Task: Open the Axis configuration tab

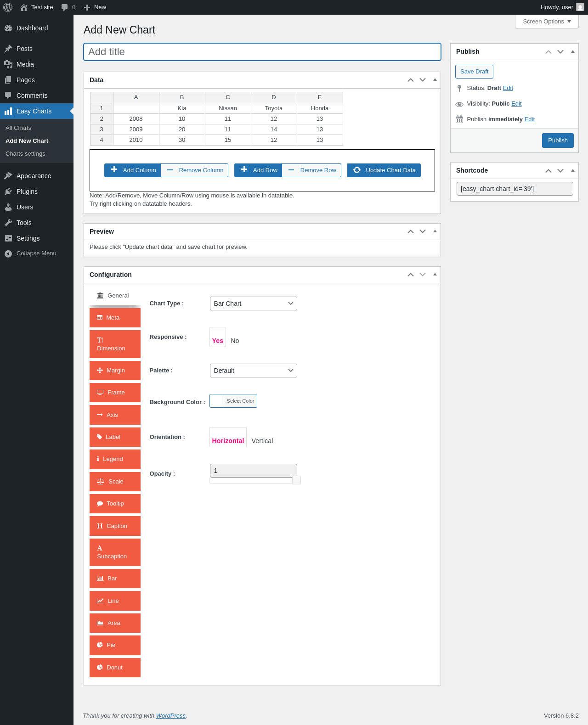Action: pyautogui.click(x=115, y=415)
